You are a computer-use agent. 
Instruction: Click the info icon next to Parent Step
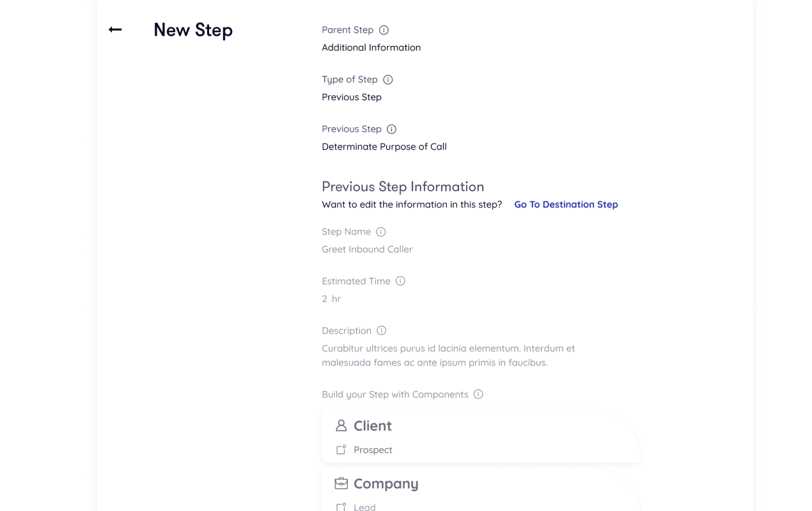tap(384, 30)
